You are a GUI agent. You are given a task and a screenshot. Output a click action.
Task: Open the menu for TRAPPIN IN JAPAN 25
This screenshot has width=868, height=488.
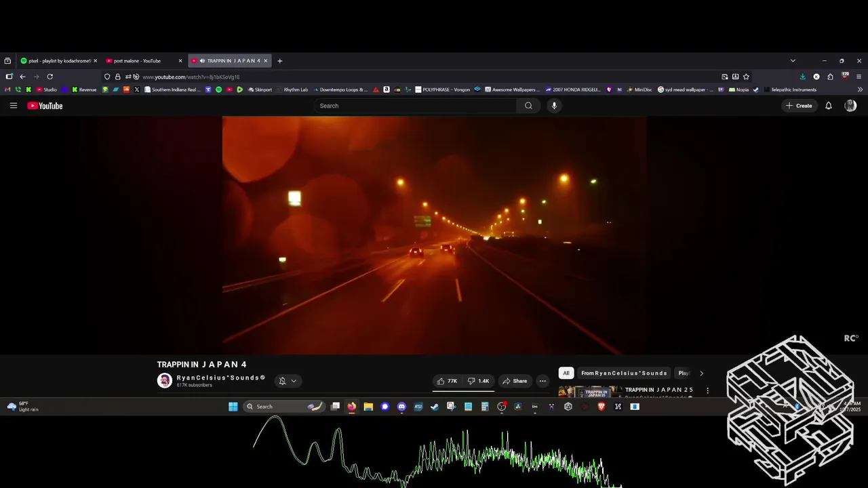[x=707, y=390]
